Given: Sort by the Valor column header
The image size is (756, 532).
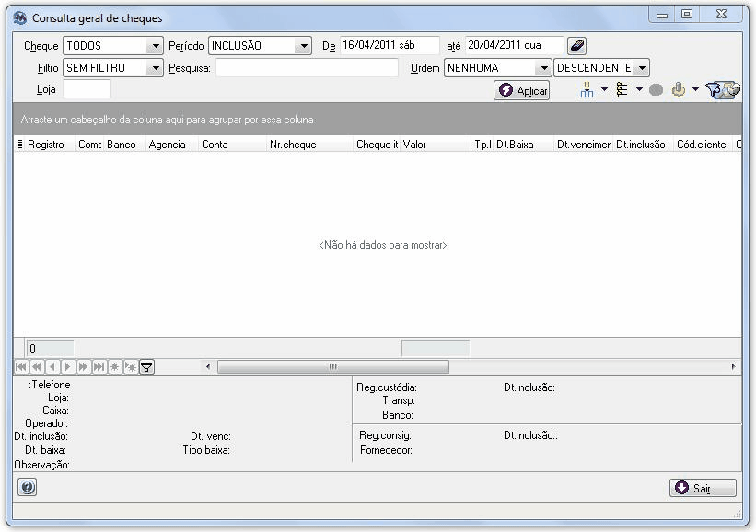Looking at the screenshot, I should click(435, 145).
